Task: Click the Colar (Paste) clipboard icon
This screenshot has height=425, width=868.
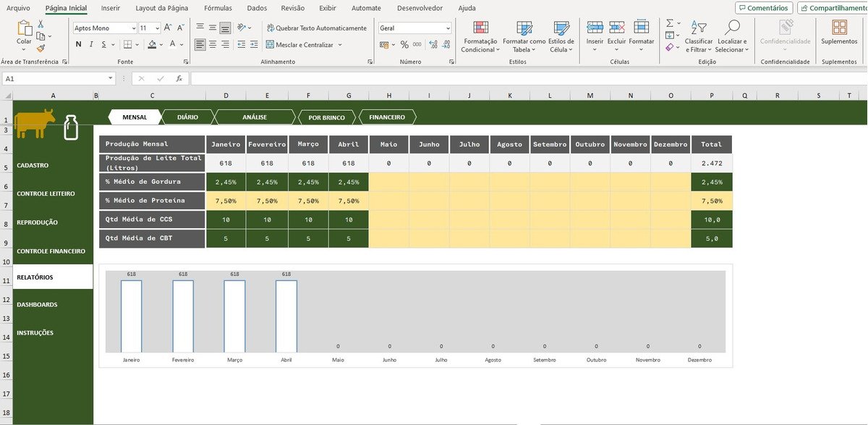Action: 25,29
